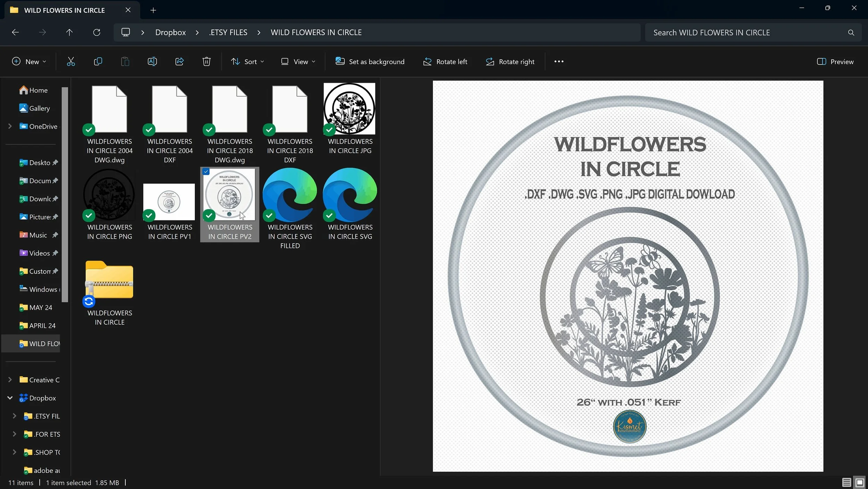
Task: Click the Paste clipboard icon
Action: (x=125, y=62)
